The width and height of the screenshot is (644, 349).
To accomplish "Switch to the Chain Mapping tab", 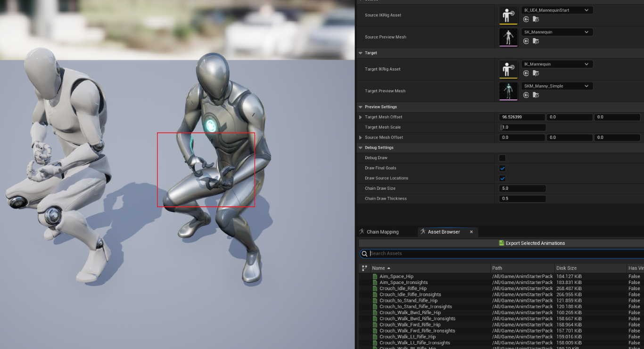I will point(379,232).
